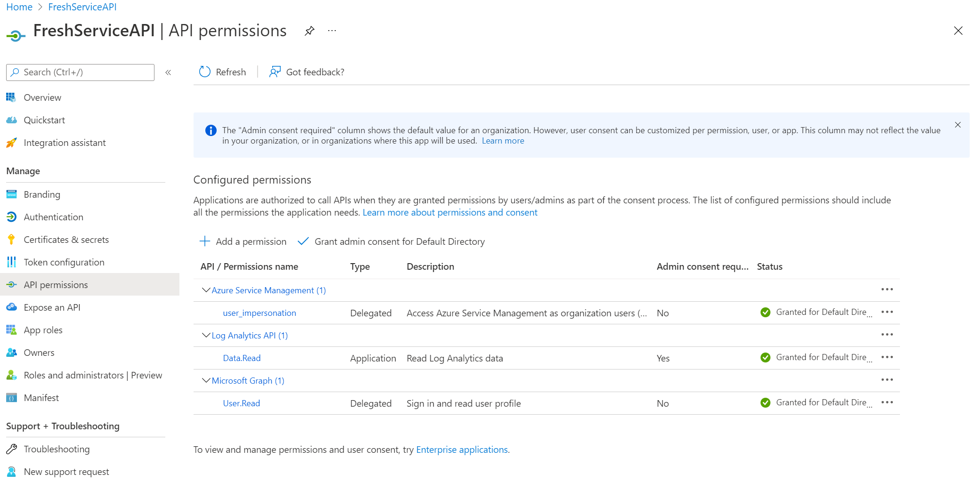This screenshot has height=482, width=980.
Task: Select the Branding sidebar icon
Action: 11,194
